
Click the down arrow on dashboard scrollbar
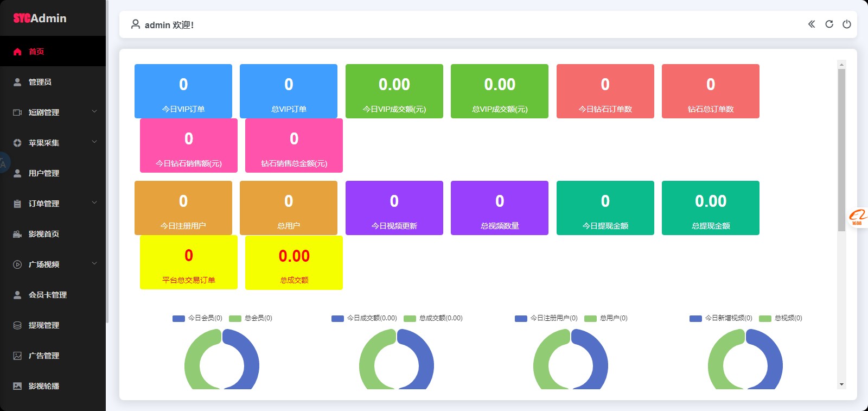[x=841, y=384]
